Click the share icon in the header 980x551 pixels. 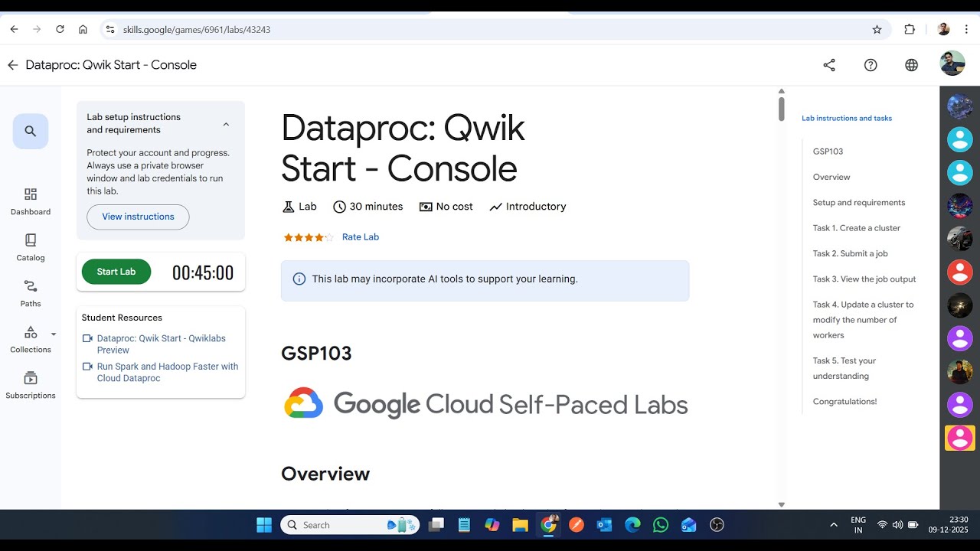click(829, 65)
